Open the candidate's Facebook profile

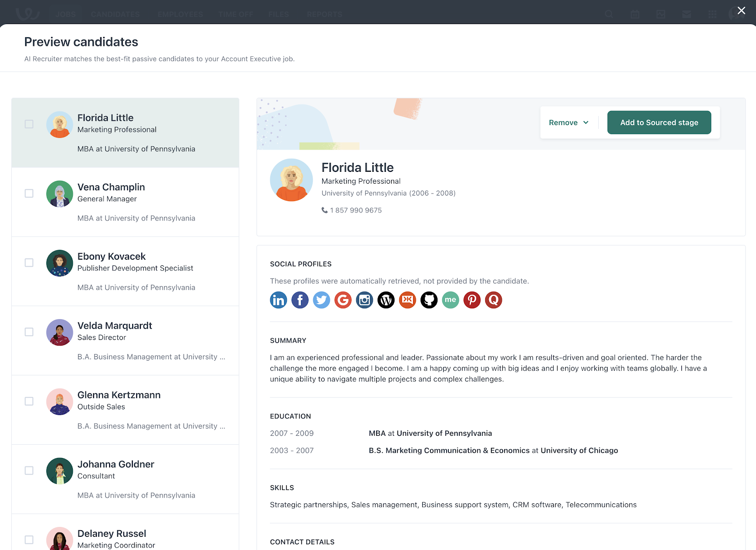coord(300,300)
